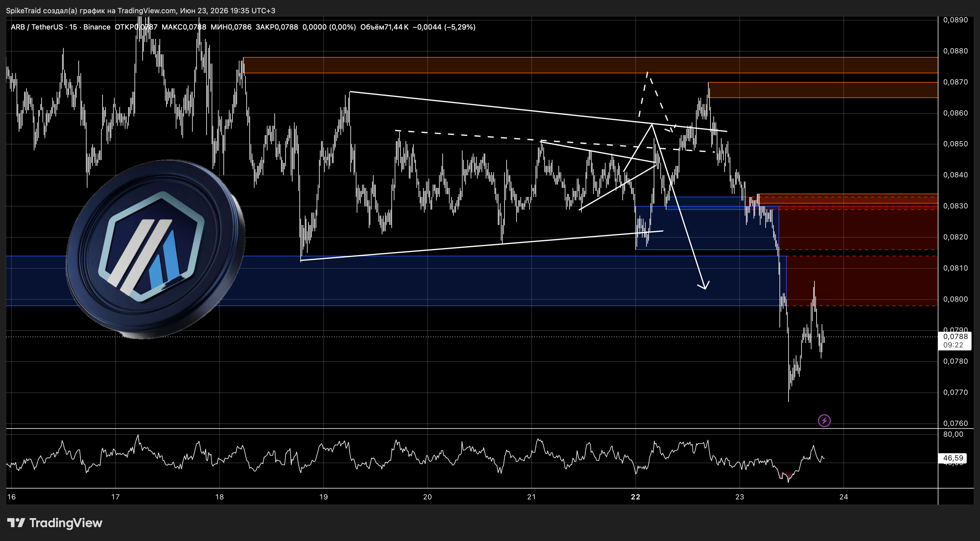Click the 0,0840 price axis label

pyautogui.click(x=955, y=175)
